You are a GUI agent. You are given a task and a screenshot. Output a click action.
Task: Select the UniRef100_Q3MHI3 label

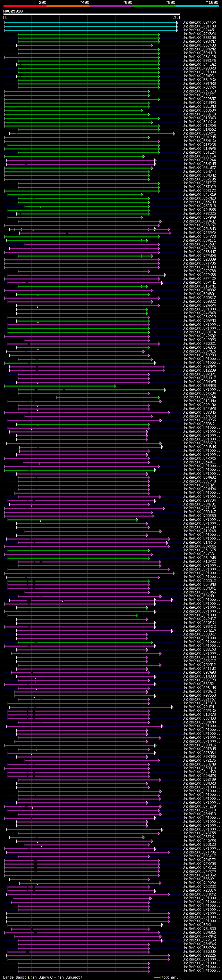tap(199, 814)
